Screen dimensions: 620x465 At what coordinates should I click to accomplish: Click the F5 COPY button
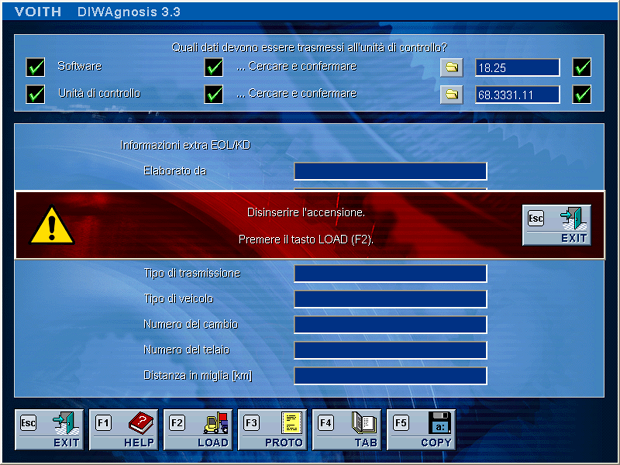pyautogui.click(x=421, y=429)
